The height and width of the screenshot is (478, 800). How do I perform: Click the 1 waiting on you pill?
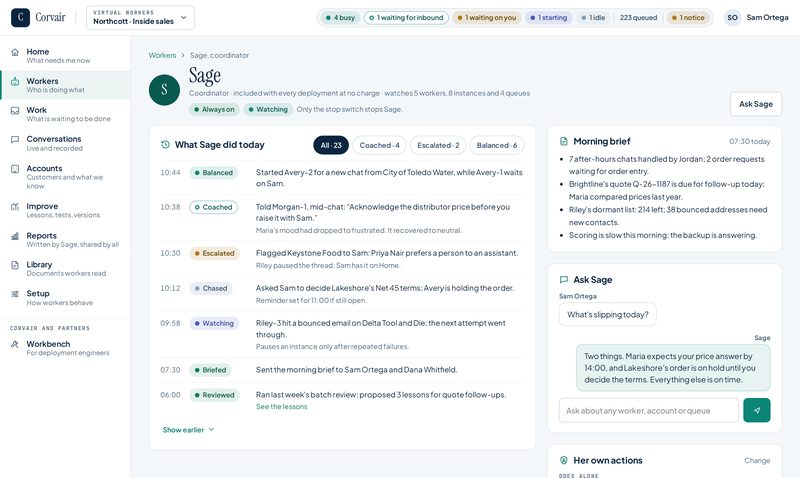[487, 17]
